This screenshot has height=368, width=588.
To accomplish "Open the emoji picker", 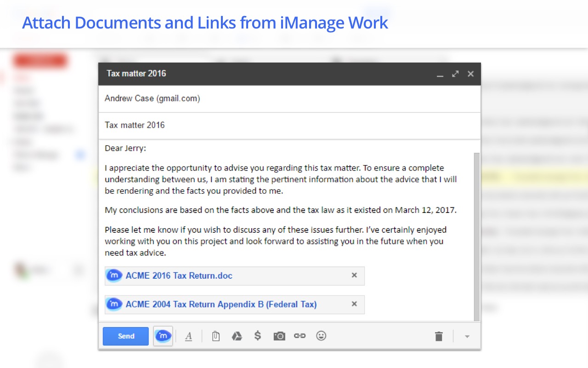I will coord(321,336).
